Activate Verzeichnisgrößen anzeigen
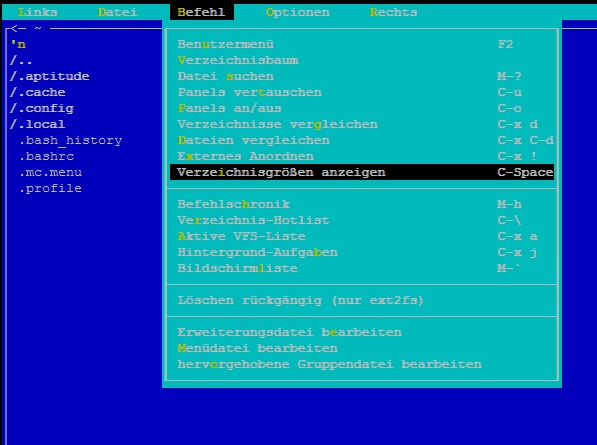 tap(362, 172)
